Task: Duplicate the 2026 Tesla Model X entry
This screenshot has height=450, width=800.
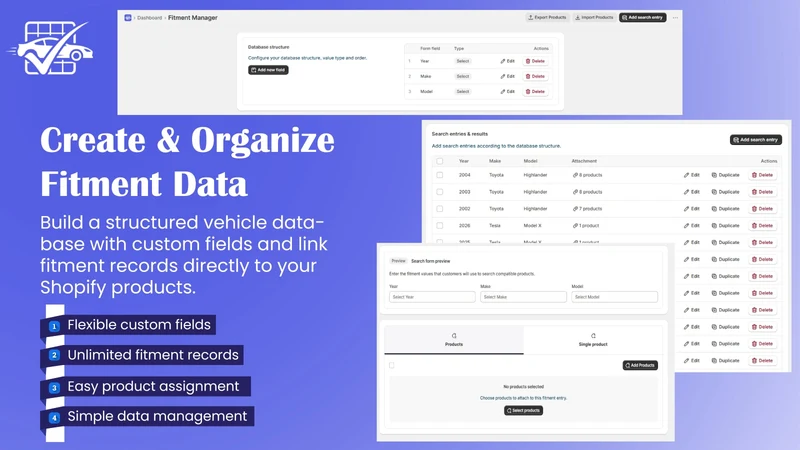Action: 726,226
